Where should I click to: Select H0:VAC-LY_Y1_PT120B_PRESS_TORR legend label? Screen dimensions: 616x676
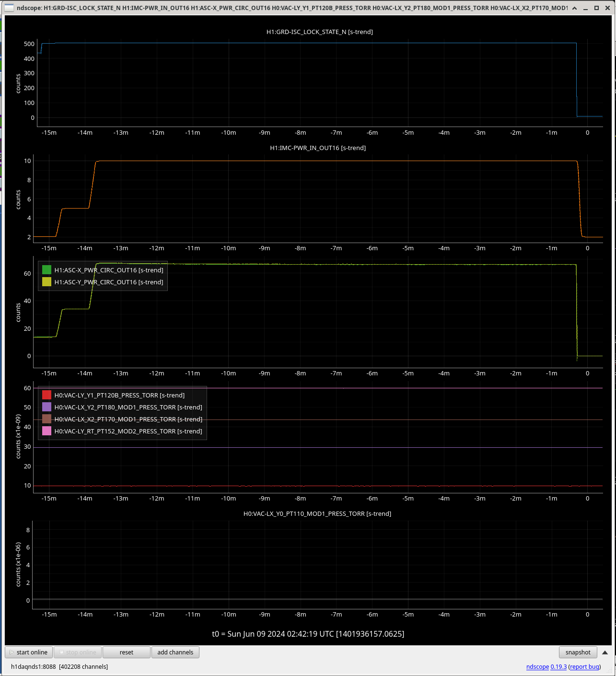[119, 395]
